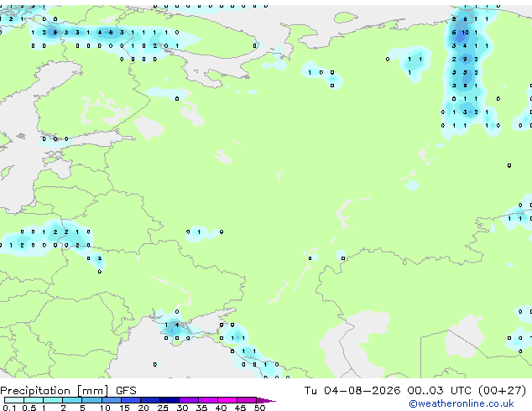Click the legend label '30'
The image size is (532, 411).
tap(182, 408)
